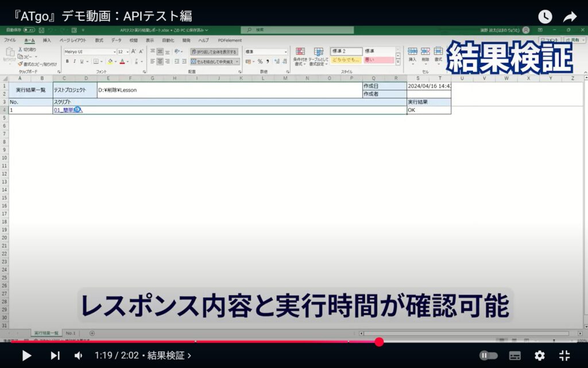
Task: Select the OK result cell
Action: [x=428, y=110]
